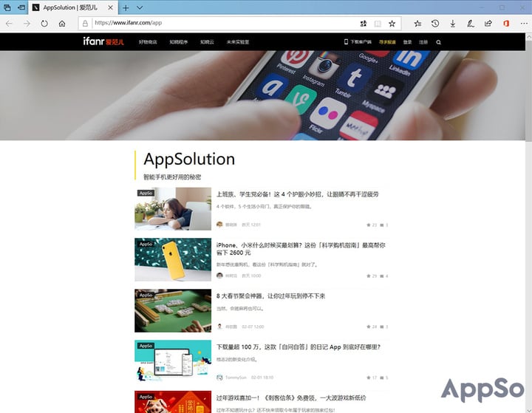Click comment icon on 8 大春节聚会神器 article
The height and width of the screenshot is (413, 532).
pos(383,327)
